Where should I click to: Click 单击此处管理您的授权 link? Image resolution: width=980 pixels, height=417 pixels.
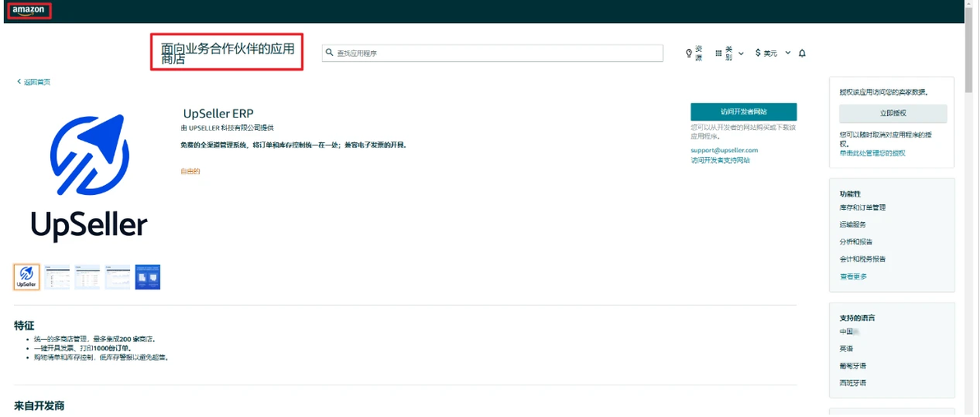872,152
